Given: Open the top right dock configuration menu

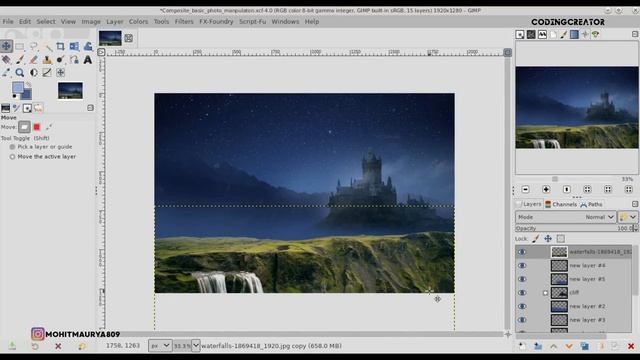Looking at the screenshot, I should (x=635, y=34).
